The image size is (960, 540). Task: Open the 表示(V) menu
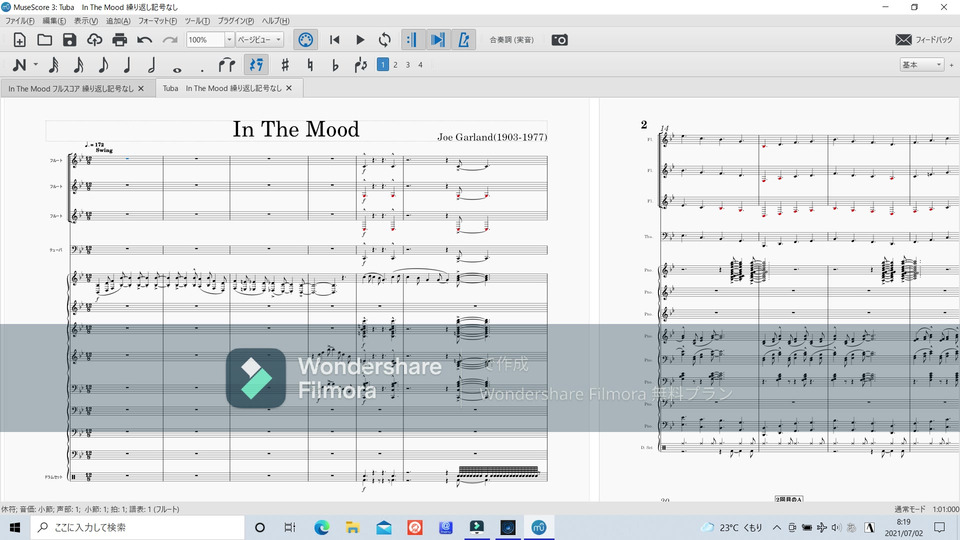[x=86, y=21]
